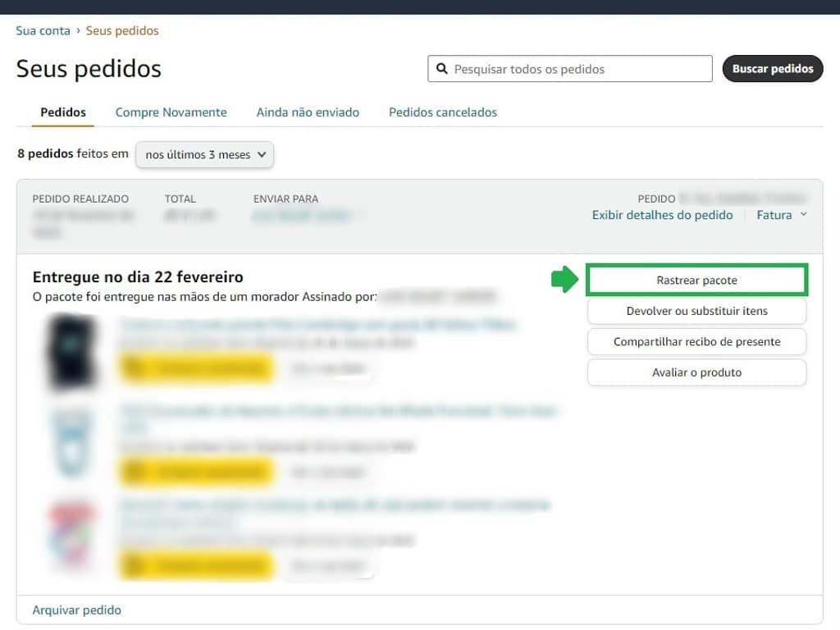The height and width of the screenshot is (630, 840).
Task: Select the 'Pedidos' tab
Action: [63, 112]
